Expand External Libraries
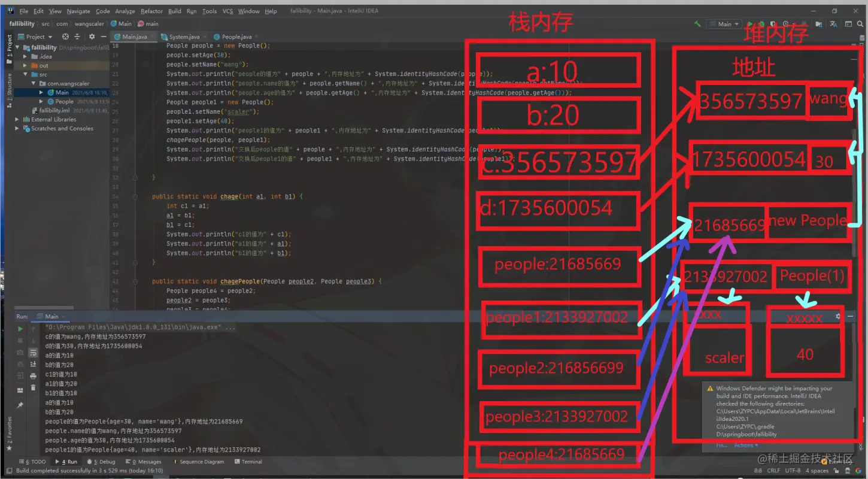The width and height of the screenshot is (868, 479). (x=17, y=119)
